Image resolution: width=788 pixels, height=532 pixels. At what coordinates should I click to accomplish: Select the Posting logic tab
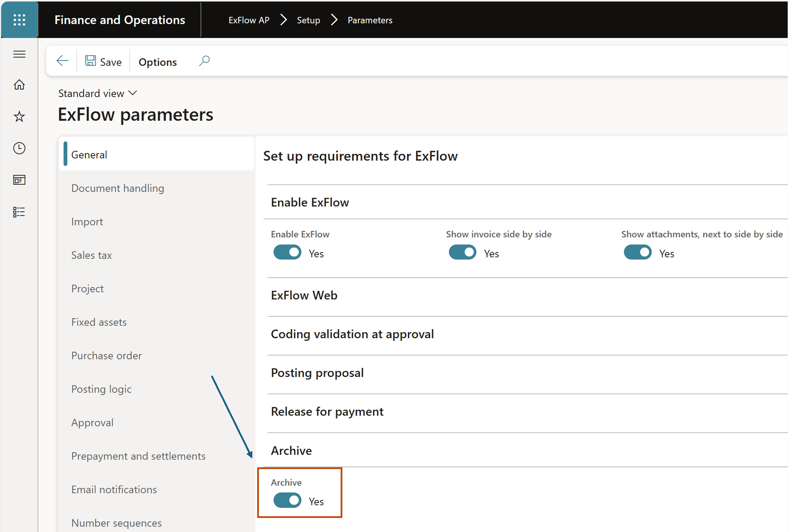pos(157,389)
